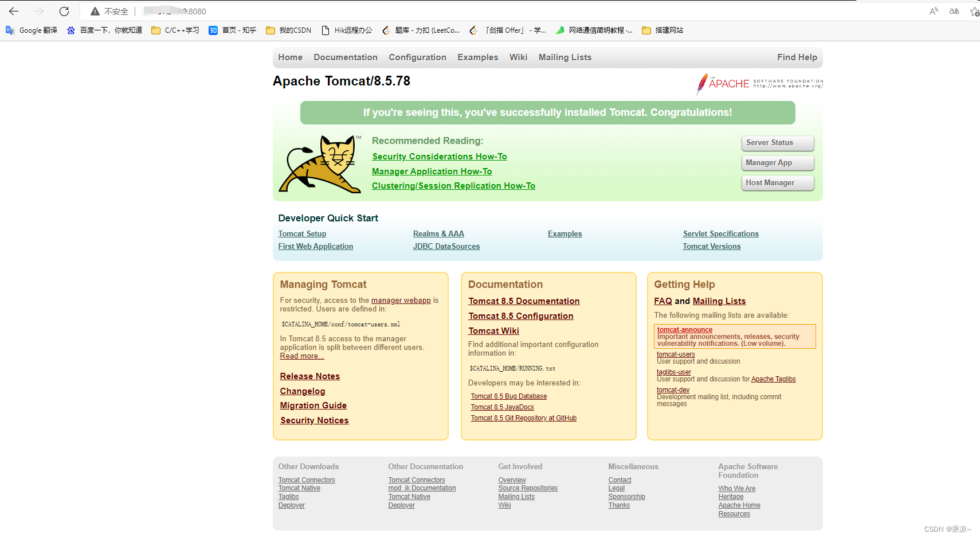Open the 网络通信简明教程 bookmark

click(x=594, y=30)
